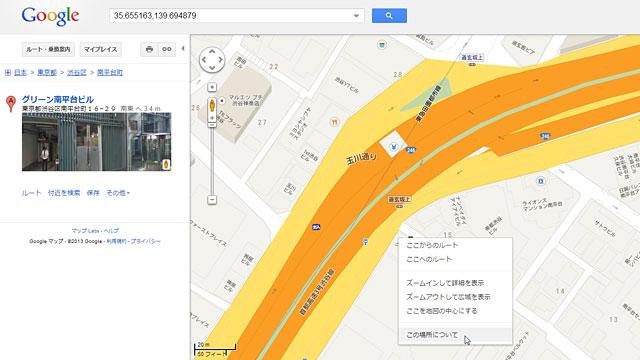Click the chain link share icon
640x360 pixels.
(167, 49)
